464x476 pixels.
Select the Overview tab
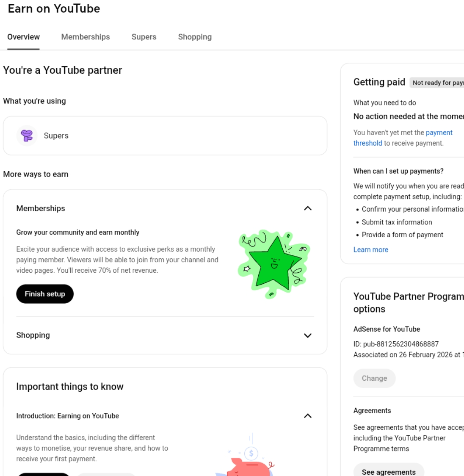(x=24, y=37)
